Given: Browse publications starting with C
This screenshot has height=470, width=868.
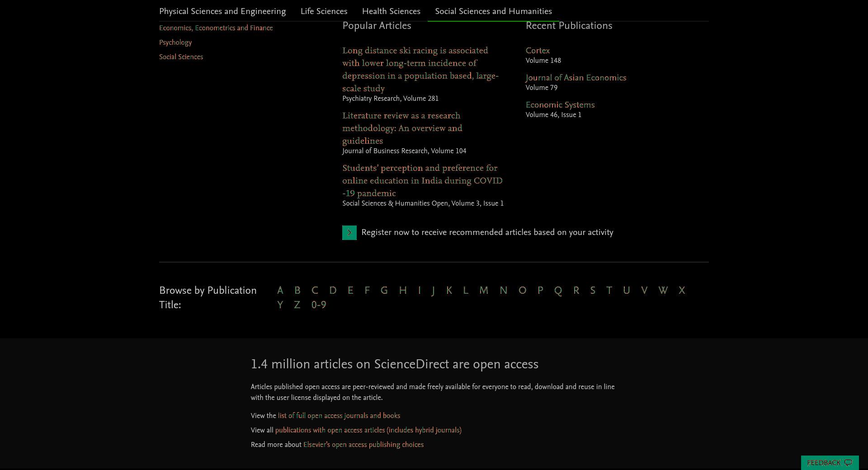Looking at the screenshot, I should pyautogui.click(x=315, y=291).
